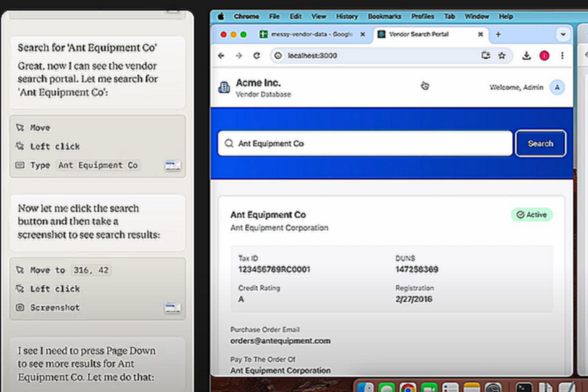588x392 pixels.
Task: Click the Admin avatar circle
Action: tap(557, 88)
